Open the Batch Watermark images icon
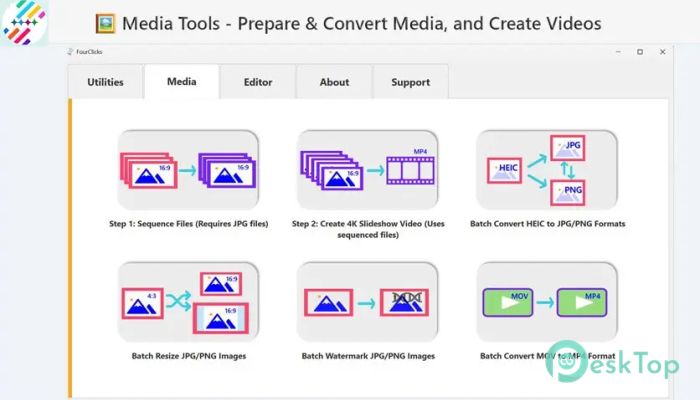 [368, 302]
